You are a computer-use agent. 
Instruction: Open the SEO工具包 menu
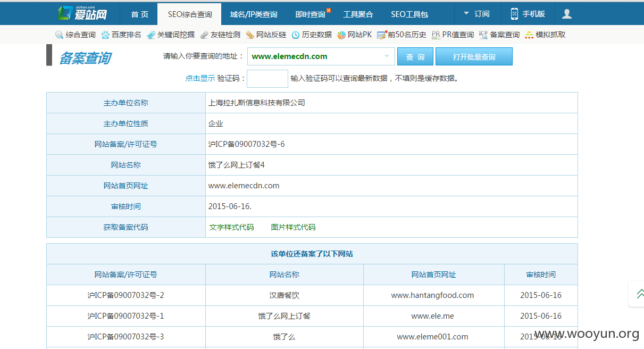pyautogui.click(x=409, y=14)
